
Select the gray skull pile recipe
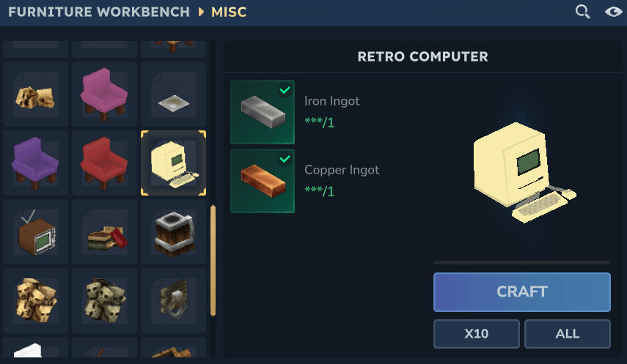click(104, 300)
